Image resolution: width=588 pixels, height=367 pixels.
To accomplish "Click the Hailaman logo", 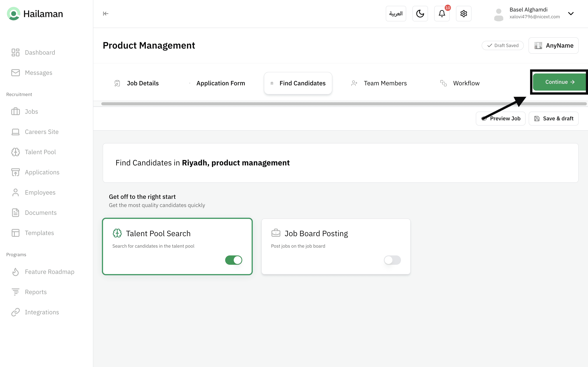I will 35,14.
